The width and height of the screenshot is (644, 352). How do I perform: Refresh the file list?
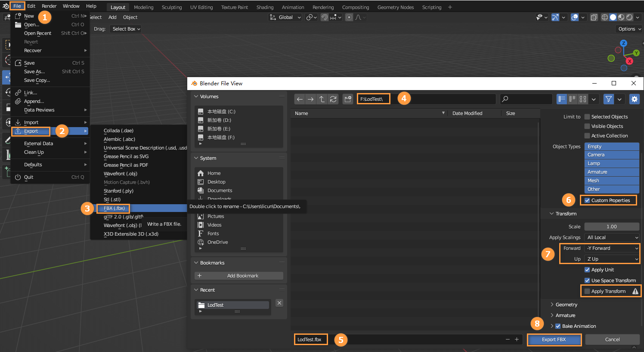tap(333, 99)
